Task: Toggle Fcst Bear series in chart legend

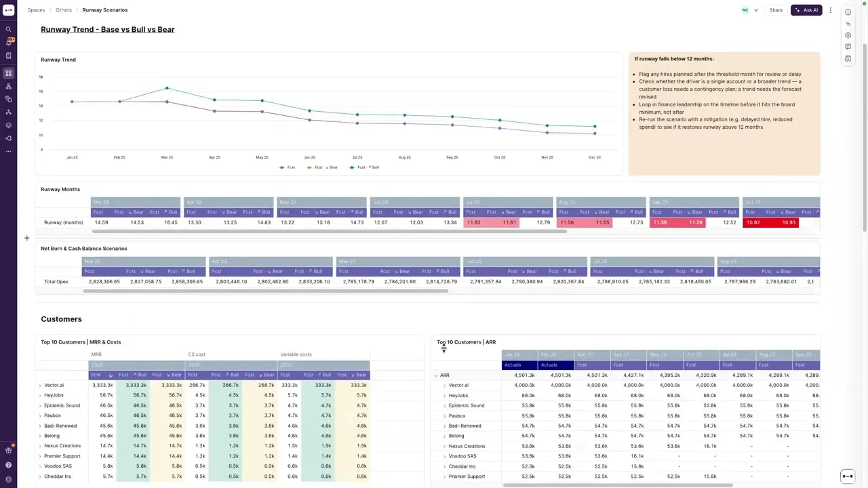Action: pyautogui.click(x=322, y=167)
